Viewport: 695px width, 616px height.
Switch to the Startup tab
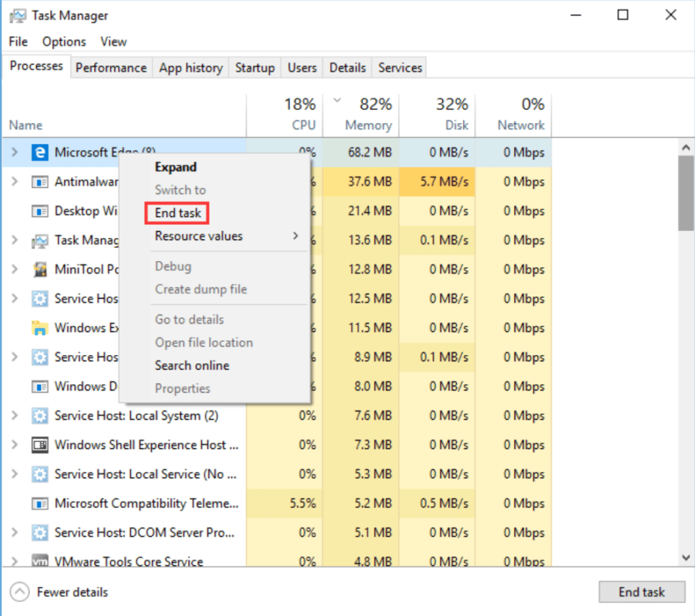[255, 68]
